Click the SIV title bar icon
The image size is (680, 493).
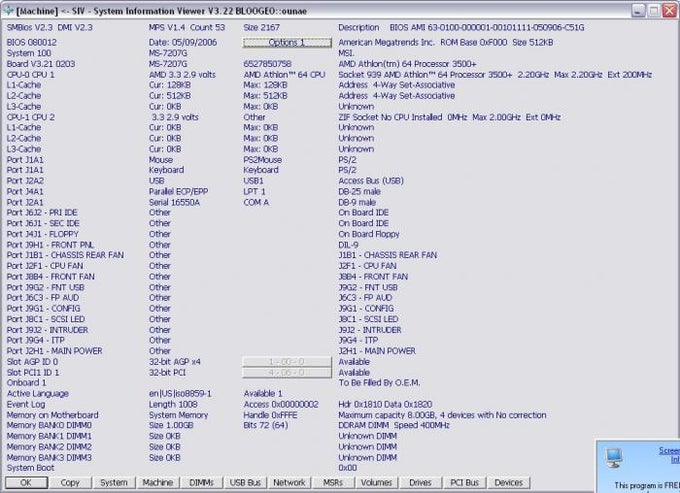8,10
